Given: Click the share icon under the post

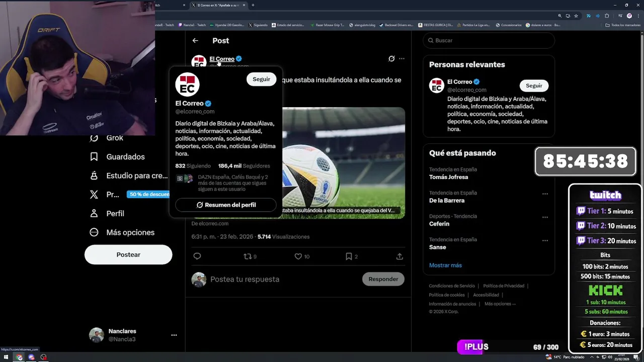Looking at the screenshot, I should pyautogui.click(x=399, y=256).
